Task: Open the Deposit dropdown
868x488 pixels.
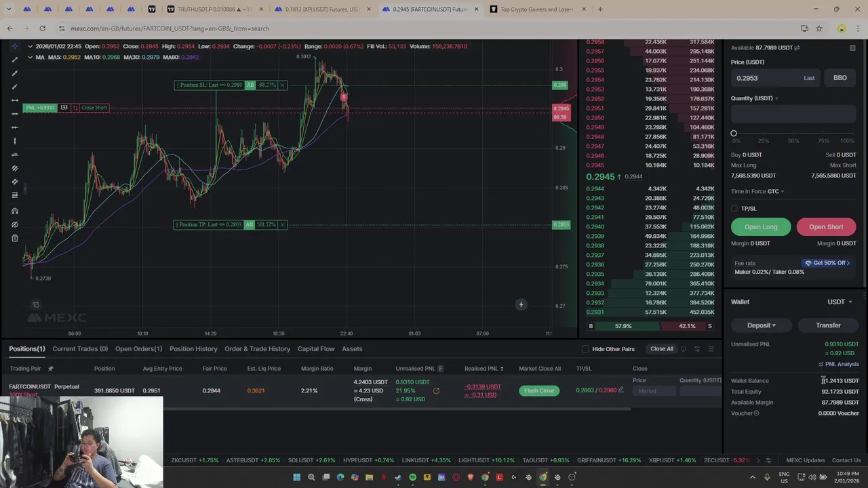Action: point(761,325)
